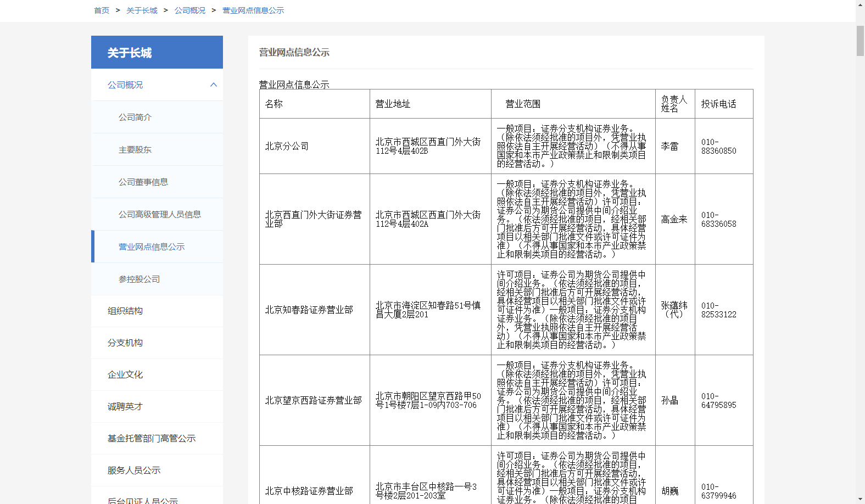
Task: Select 基金托管部门高管公示 sidebar item
Action: (x=157, y=439)
